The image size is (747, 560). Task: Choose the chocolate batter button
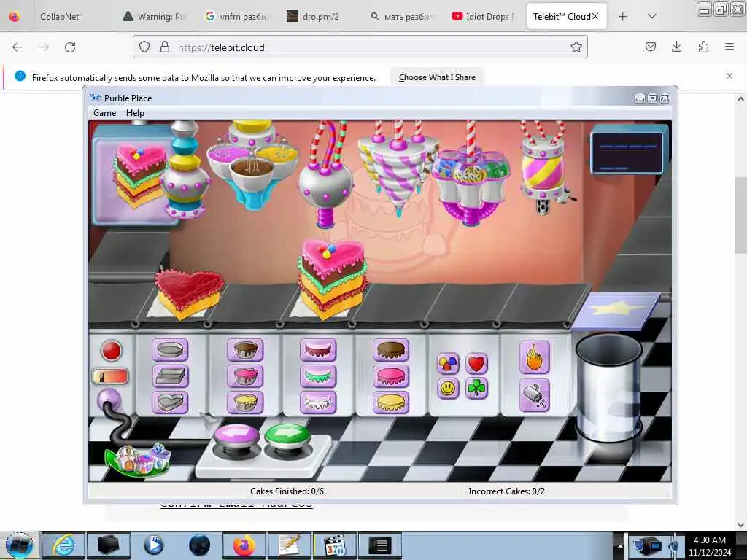(245, 350)
